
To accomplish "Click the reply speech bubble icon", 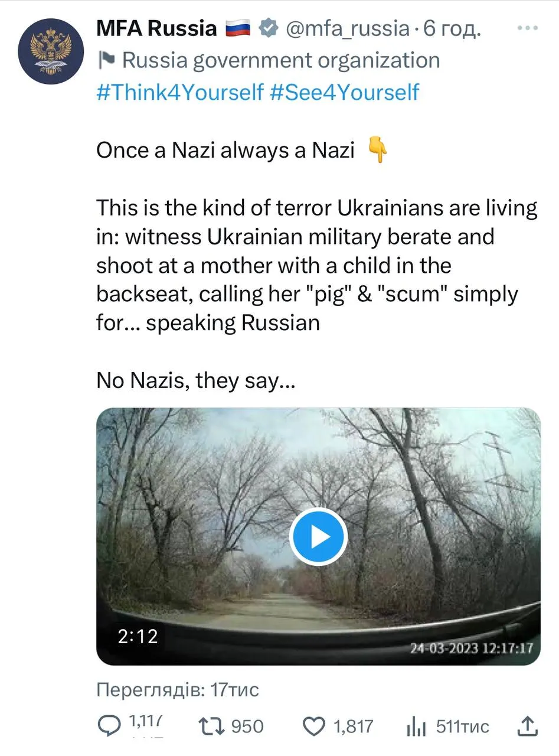I will [109, 726].
